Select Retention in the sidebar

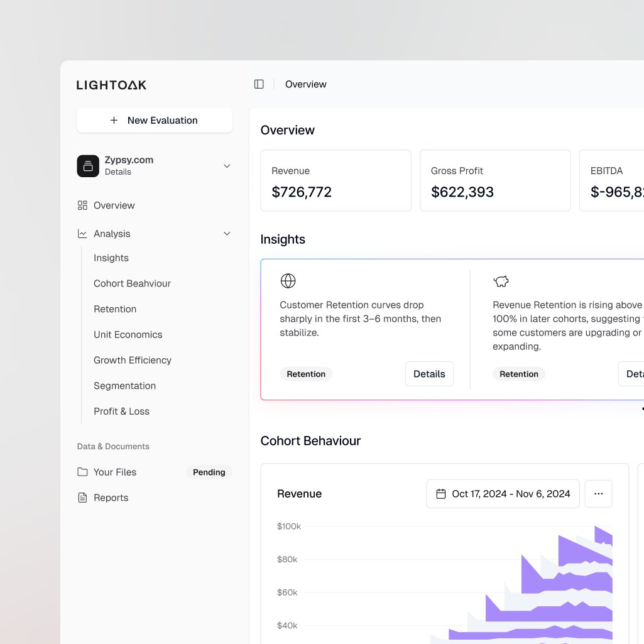pos(114,309)
